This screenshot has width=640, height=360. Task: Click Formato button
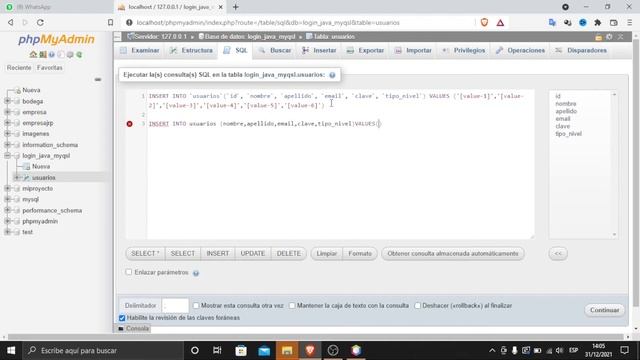click(360, 253)
